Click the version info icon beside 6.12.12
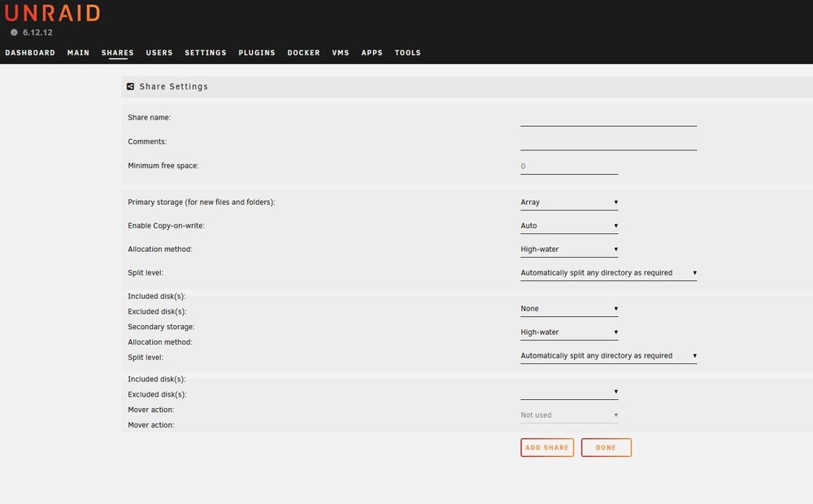The height and width of the screenshot is (504, 813). coord(14,33)
